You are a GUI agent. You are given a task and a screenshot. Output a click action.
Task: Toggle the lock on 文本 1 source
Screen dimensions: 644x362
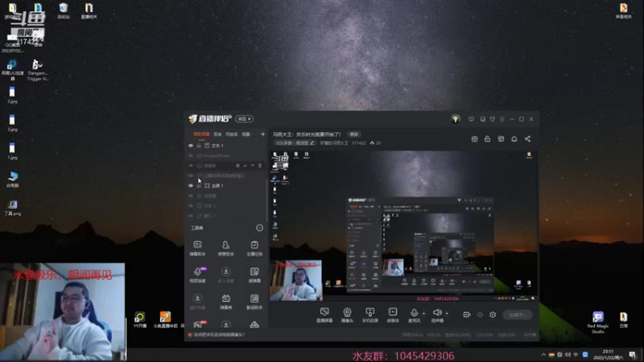(x=199, y=146)
